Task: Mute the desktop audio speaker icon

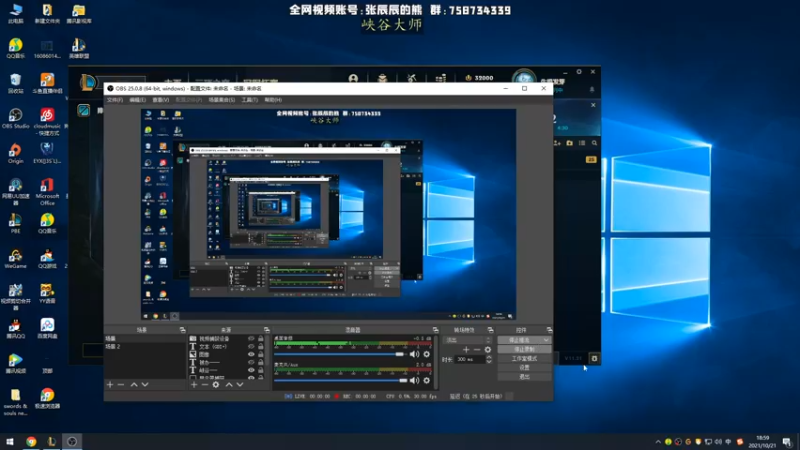Action: (x=414, y=354)
